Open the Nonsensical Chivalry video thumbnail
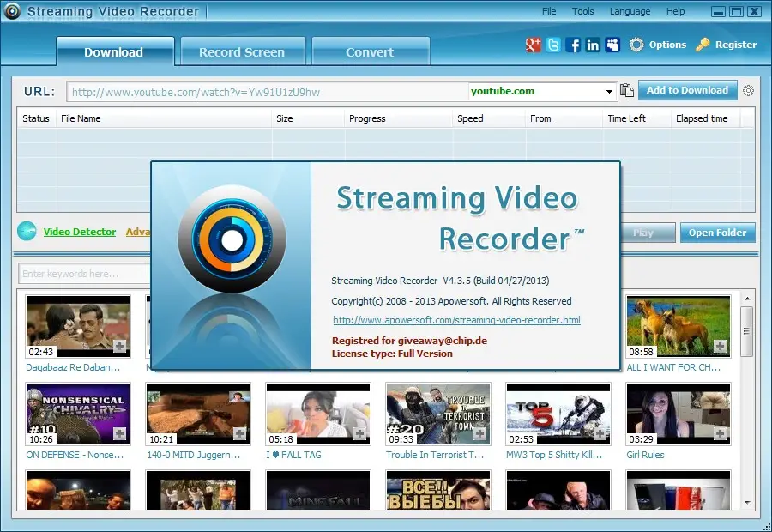Viewport: 772px width, 532px height. tap(78, 414)
